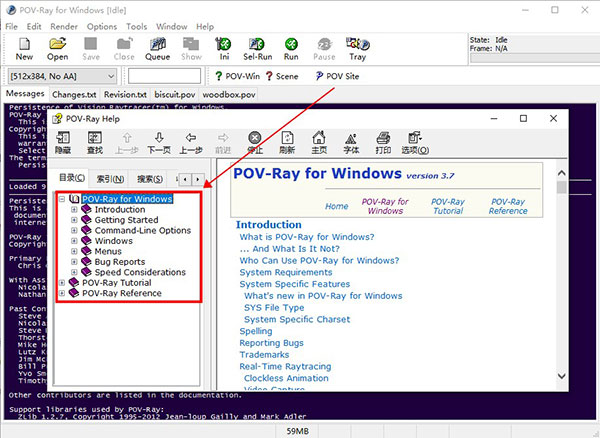
Task: Click the Scene help button
Action: pos(282,76)
